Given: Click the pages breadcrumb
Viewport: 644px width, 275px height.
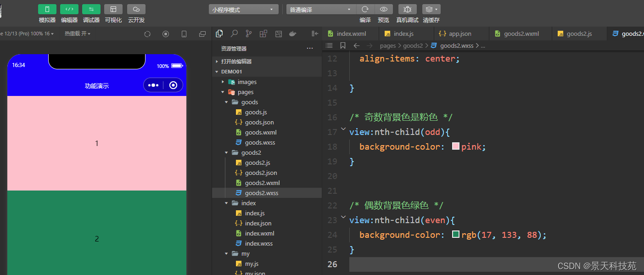Looking at the screenshot, I should (x=388, y=45).
